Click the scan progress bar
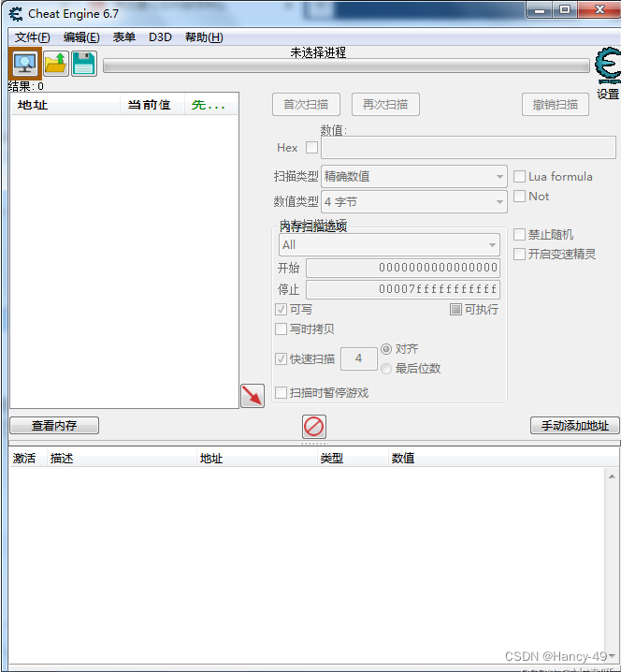This screenshot has height=672, width=621. pyautogui.click(x=346, y=66)
